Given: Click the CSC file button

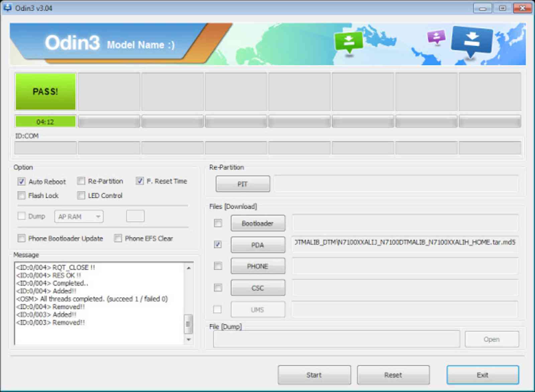Looking at the screenshot, I should pyautogui.click(x=258, y=288).
